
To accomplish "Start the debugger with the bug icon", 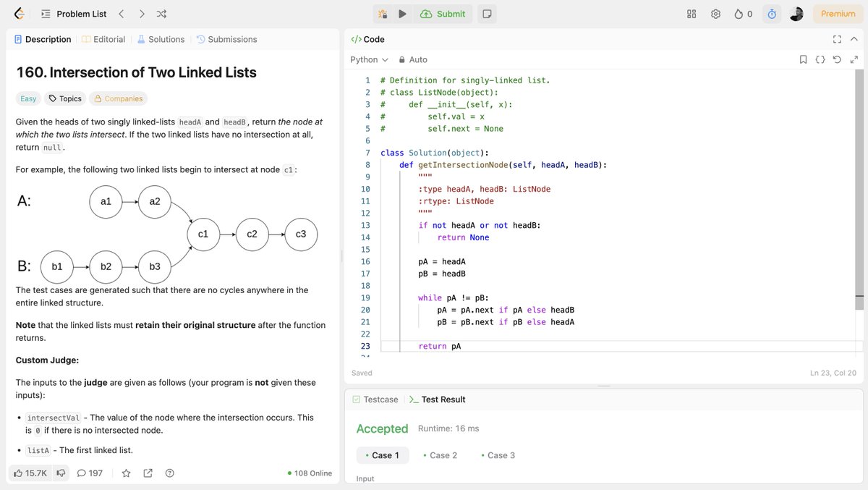I will 382,14.
